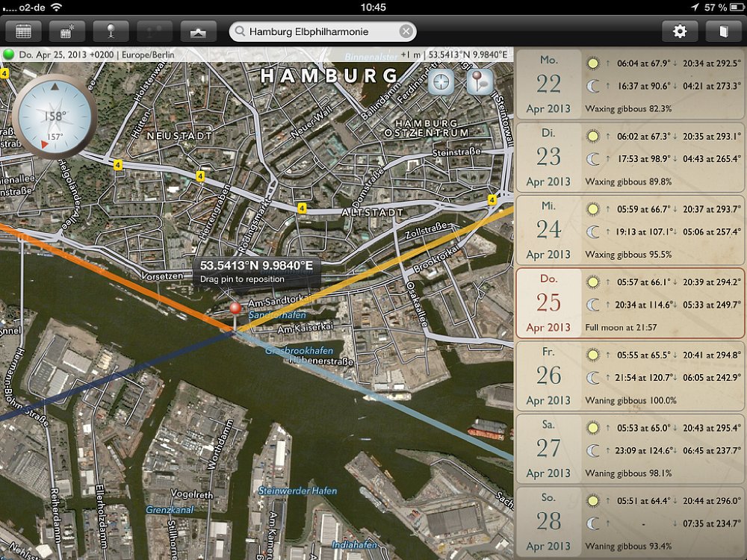Image resolution: width=747 pixels, height=560 pixels.
Task: Select Sunday 28 Apr 2013 entry
Action: (x=629, y=521)
